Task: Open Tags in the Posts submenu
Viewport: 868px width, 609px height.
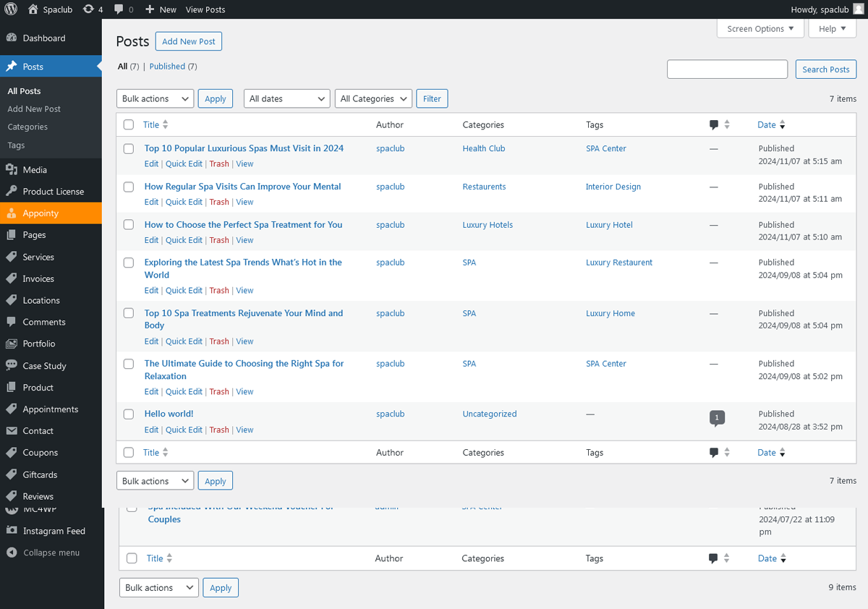Action: 16,145
